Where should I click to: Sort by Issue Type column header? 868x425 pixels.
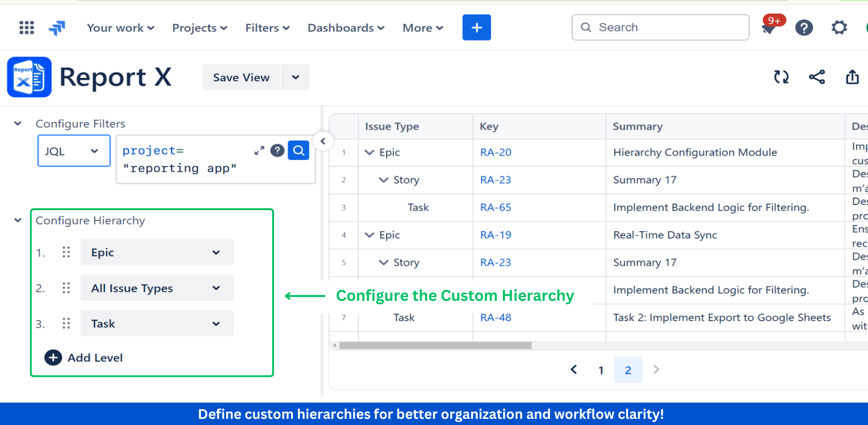point(416,127)
